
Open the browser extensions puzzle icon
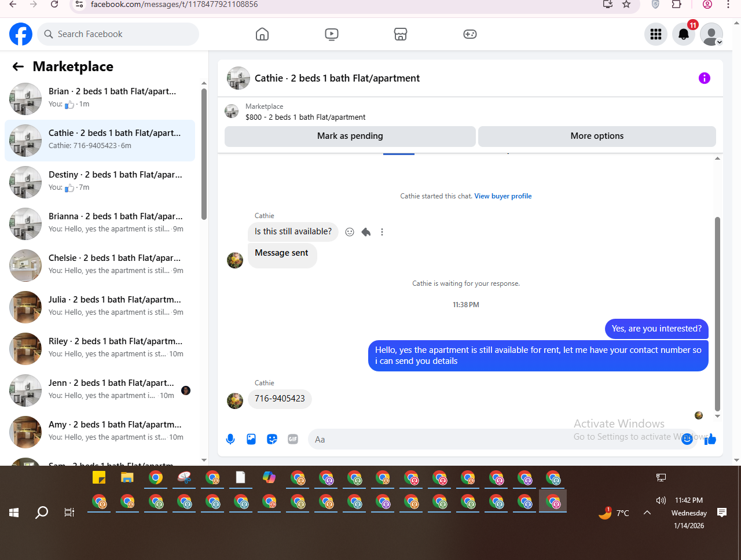676,5
